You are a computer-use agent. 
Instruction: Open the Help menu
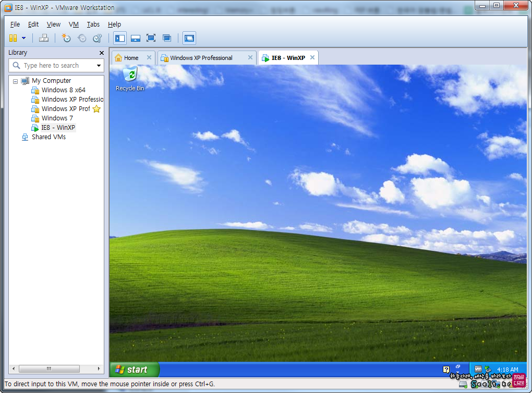114,24
